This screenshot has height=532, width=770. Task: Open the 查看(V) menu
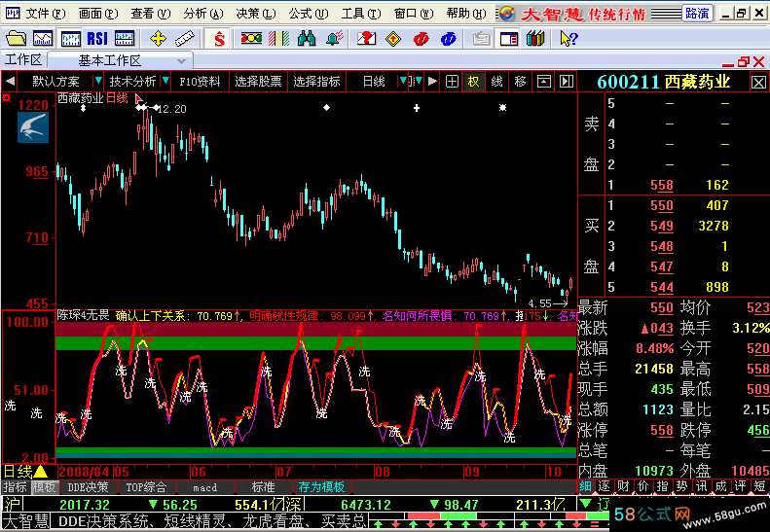pos(151,14)
